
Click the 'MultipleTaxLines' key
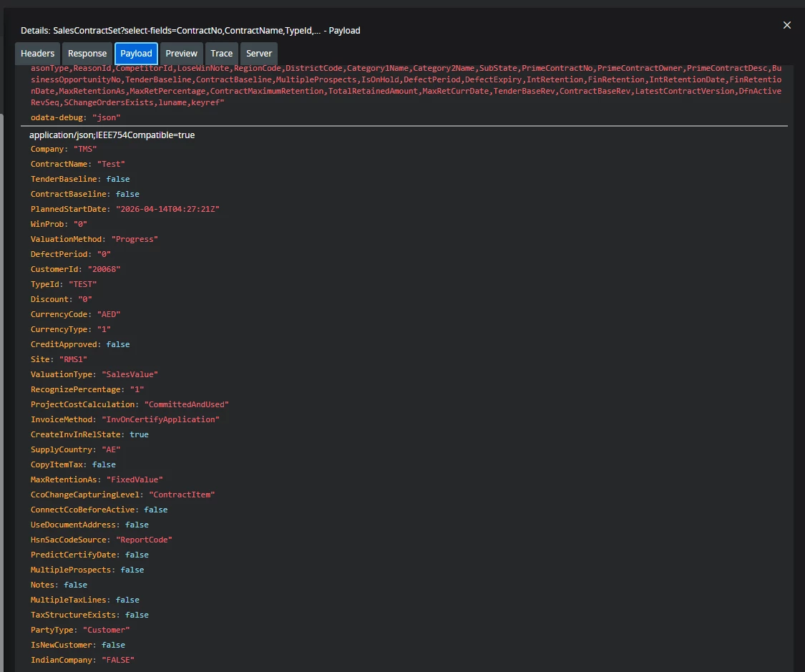(x=68, y=600)
